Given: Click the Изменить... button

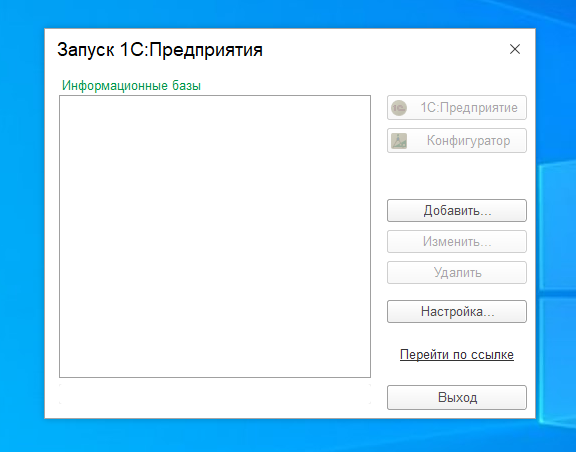Looking at the screenshot, I should tap(457, 241).
